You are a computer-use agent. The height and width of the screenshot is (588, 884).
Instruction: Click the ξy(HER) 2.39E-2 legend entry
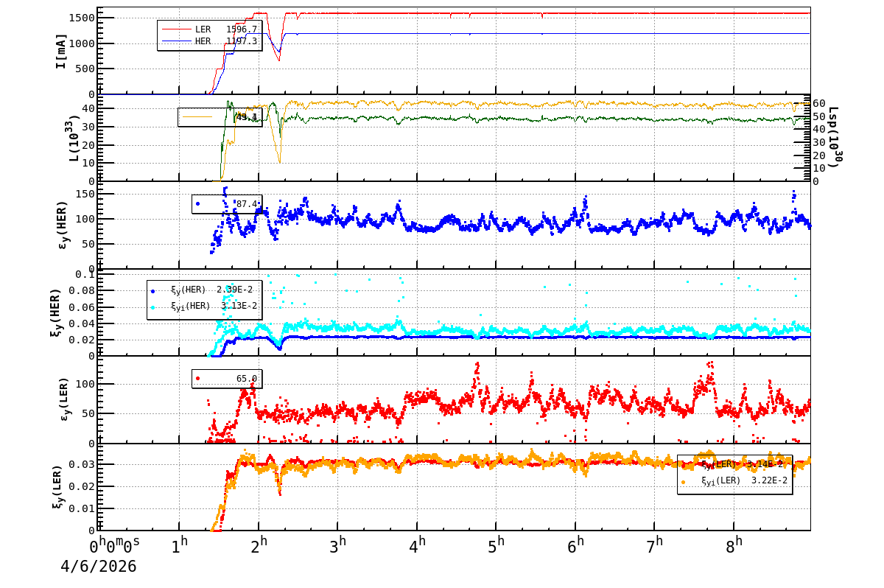[x=203, y=290]
